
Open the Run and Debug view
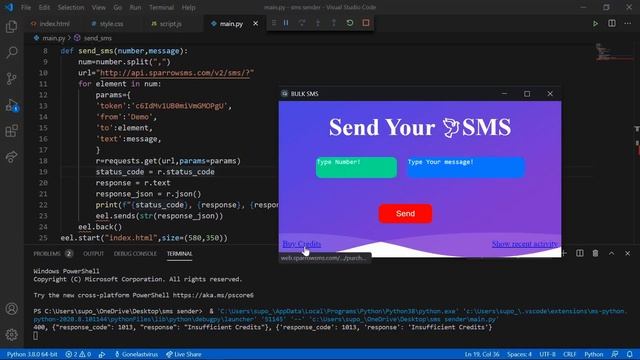coord(11,105)
